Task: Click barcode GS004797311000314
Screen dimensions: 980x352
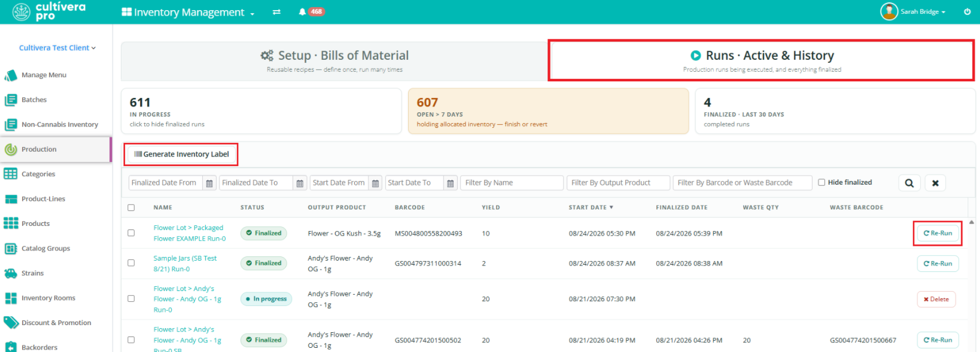Action: 428,264
